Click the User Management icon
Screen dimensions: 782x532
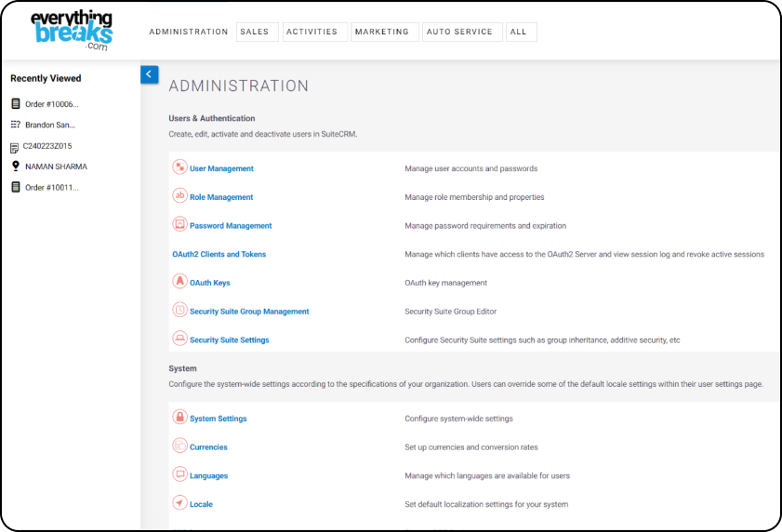[x=179, y=166]
